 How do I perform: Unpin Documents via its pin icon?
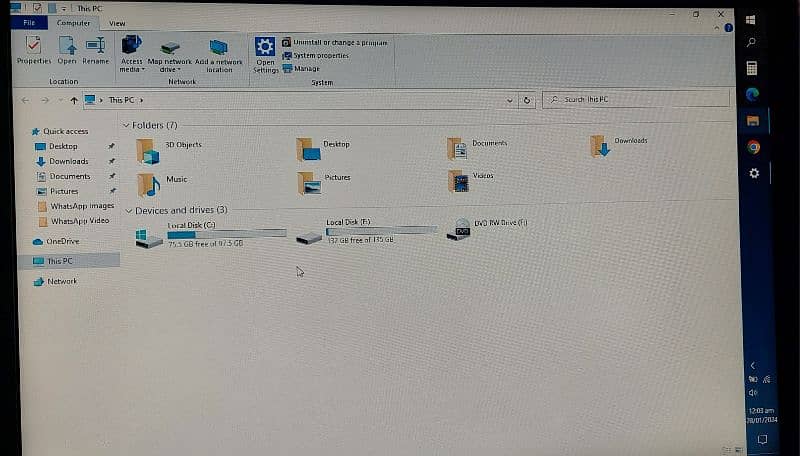pyautogui.click(x=112, y=176)
